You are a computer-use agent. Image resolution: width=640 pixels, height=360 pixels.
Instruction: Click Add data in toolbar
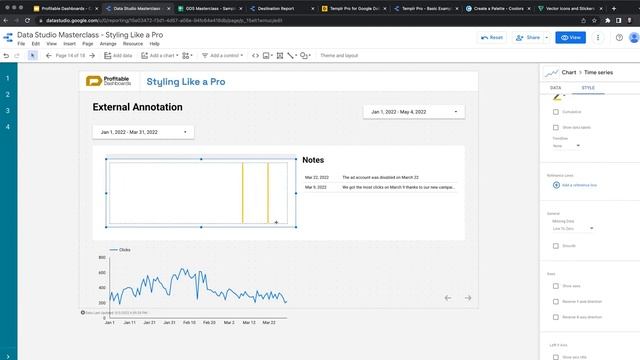click(118, 56)
